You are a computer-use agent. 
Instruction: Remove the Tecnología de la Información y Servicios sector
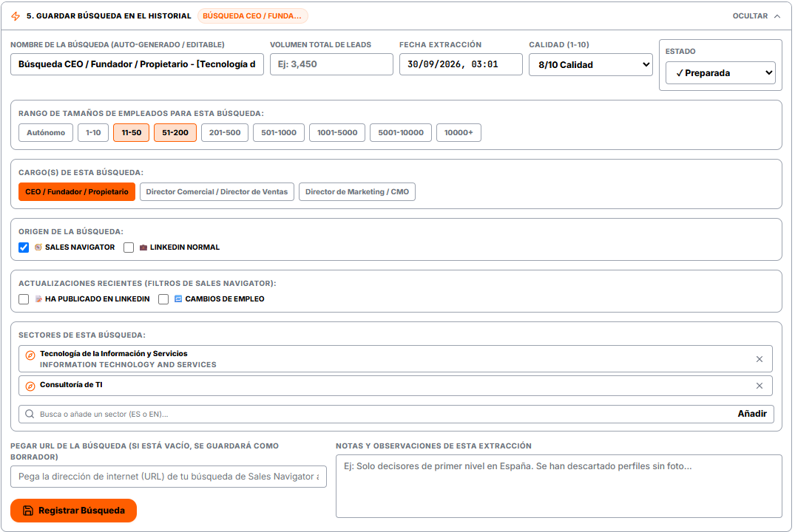point(759,359)
